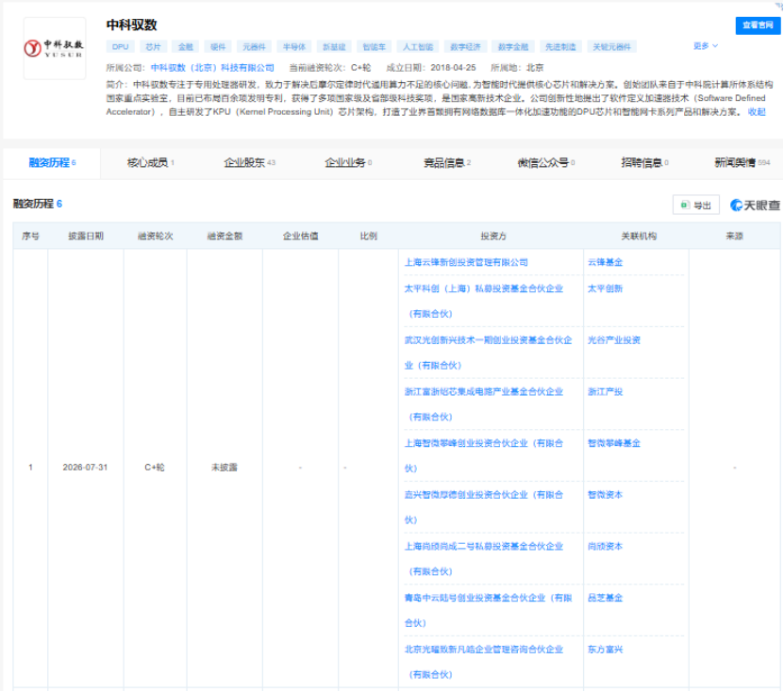The width and height of the screenshot is (784, 692).
Task: Open related institution 智微攀峰基金
Action: pyautogui.click(x=614, y=443)
